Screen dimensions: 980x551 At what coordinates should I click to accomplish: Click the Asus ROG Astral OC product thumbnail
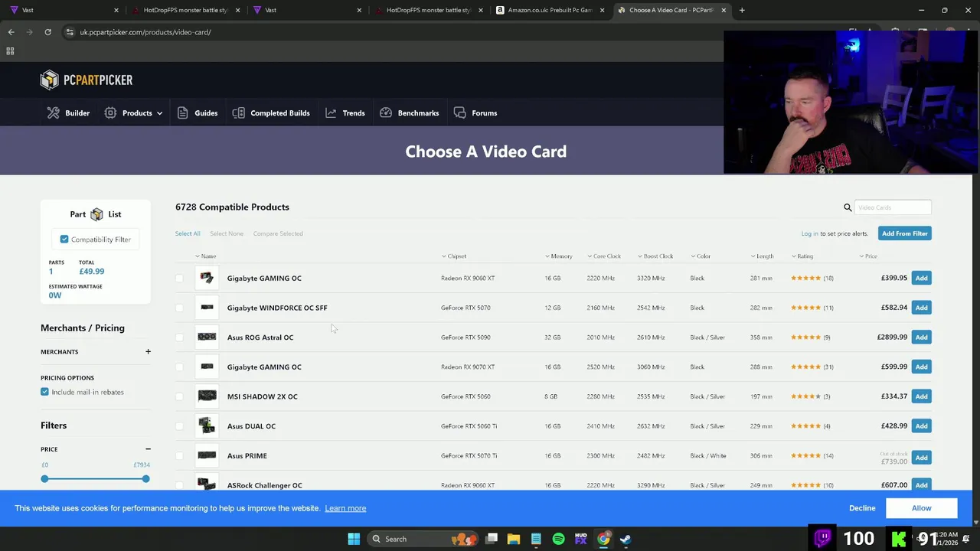click(207, 337)
